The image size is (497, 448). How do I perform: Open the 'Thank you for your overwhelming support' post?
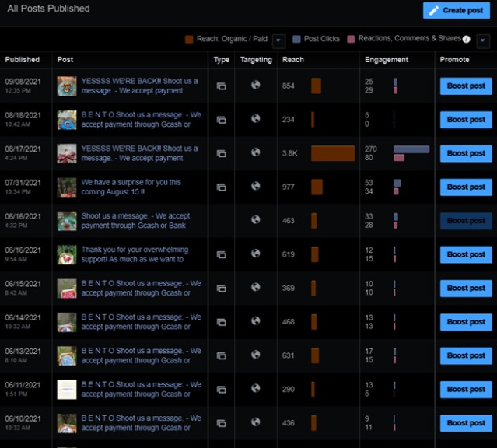[x=135, y=254]
